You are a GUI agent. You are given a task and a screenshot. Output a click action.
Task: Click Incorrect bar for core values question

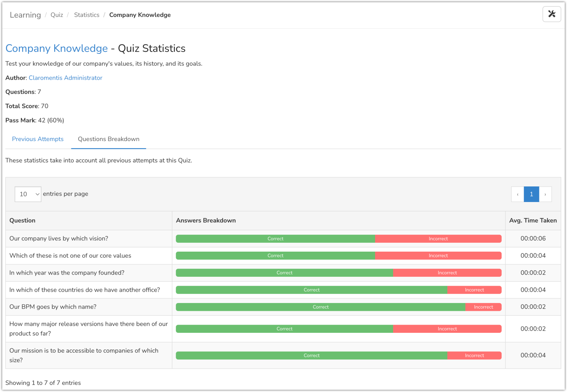[438, 256]
